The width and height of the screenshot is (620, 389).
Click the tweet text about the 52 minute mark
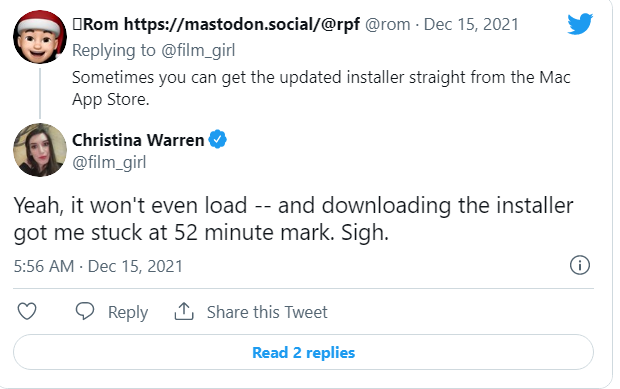[293, 219]
